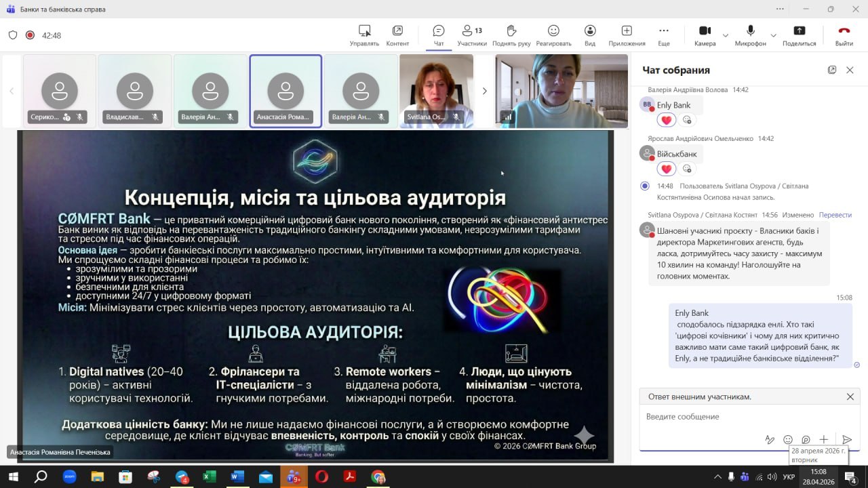Open the Windows notification center

point(850,476)
